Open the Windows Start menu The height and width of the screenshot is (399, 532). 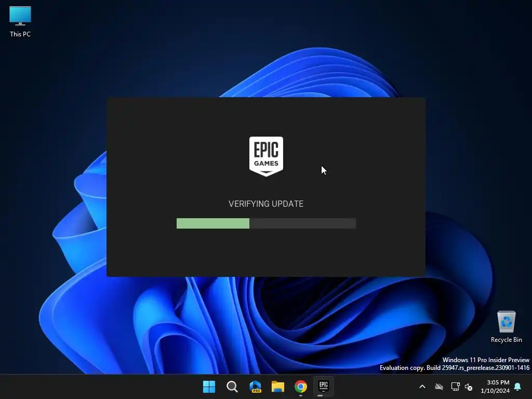(209, 387)
